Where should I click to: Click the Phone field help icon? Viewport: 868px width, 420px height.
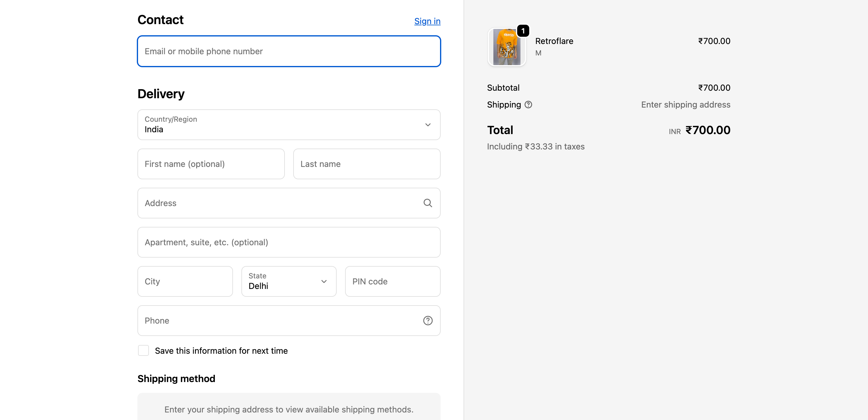click(x=428, y=320)
